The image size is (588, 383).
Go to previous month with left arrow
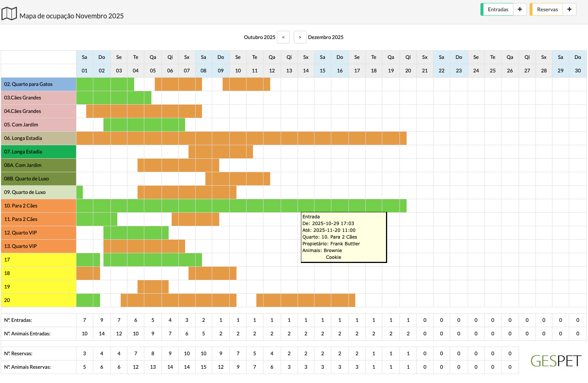283,37
